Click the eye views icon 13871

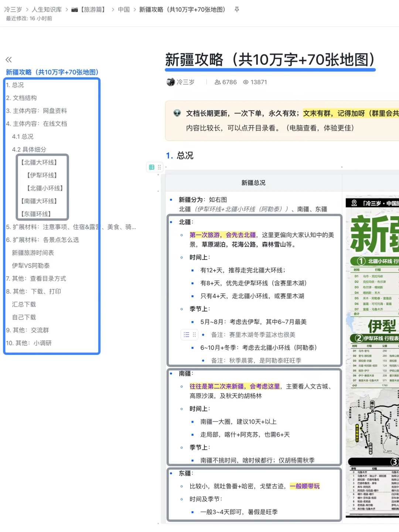point(246,82)
